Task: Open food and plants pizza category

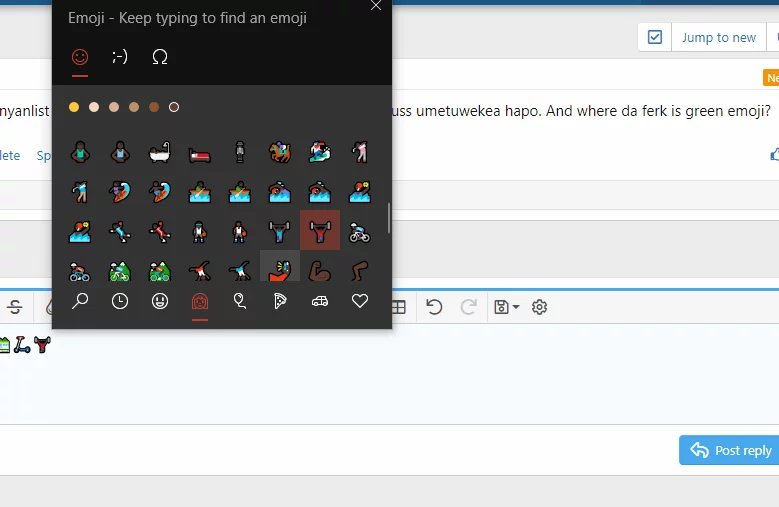Action: pos(280,301)
